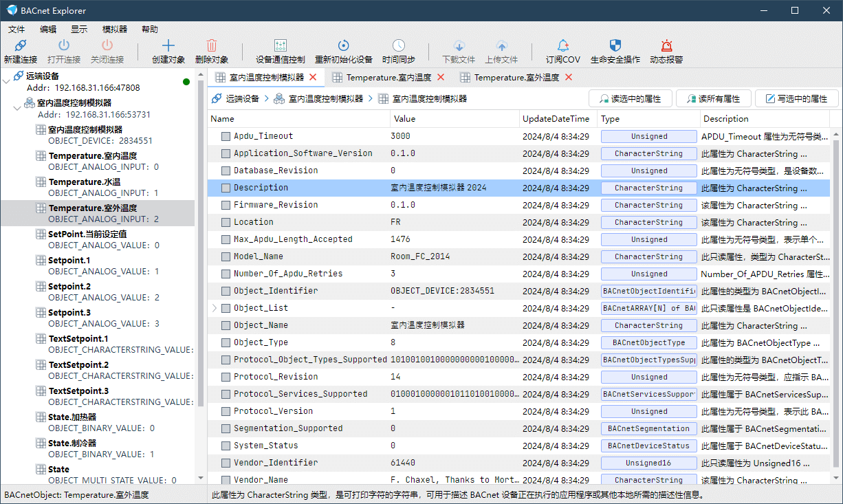Click the 创建对象 (Create Object) plus icon
Viewport: 843px width, 504px height.
[168, 46]
